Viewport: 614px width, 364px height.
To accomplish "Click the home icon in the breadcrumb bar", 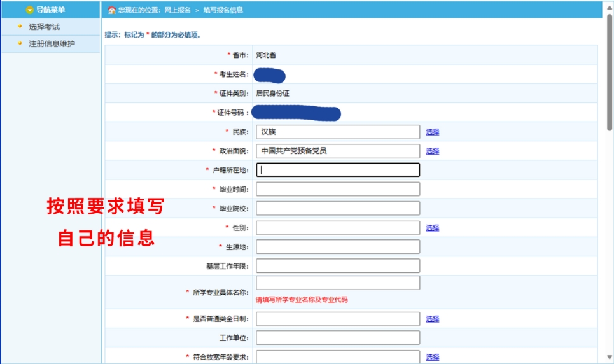I will click(x=112, y=10).
